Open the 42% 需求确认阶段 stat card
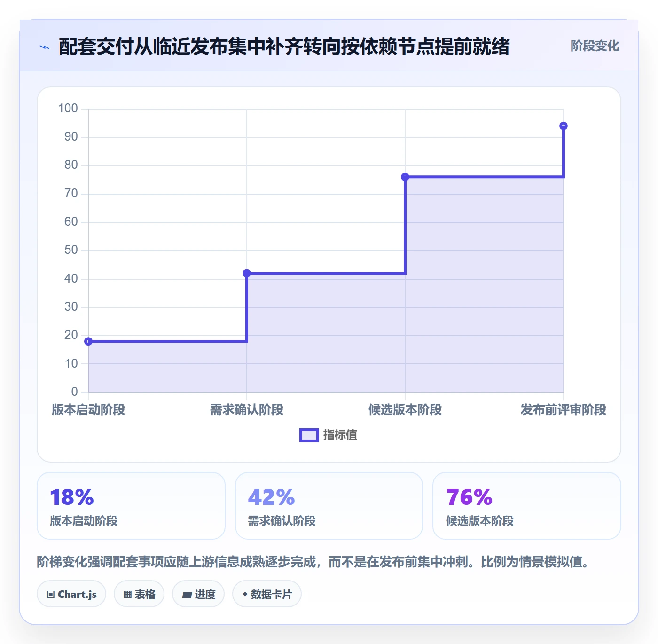 [x=329, y=506]
